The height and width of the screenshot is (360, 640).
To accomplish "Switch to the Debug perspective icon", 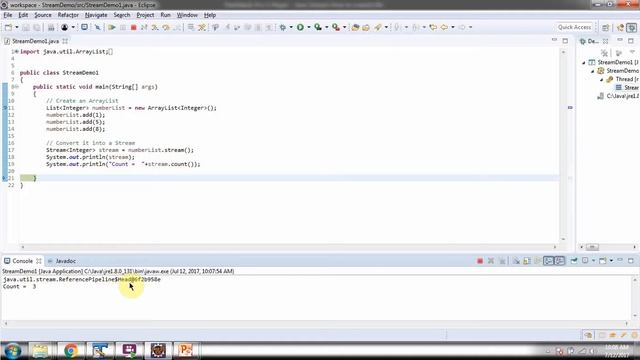I will (x=631, y=27).
